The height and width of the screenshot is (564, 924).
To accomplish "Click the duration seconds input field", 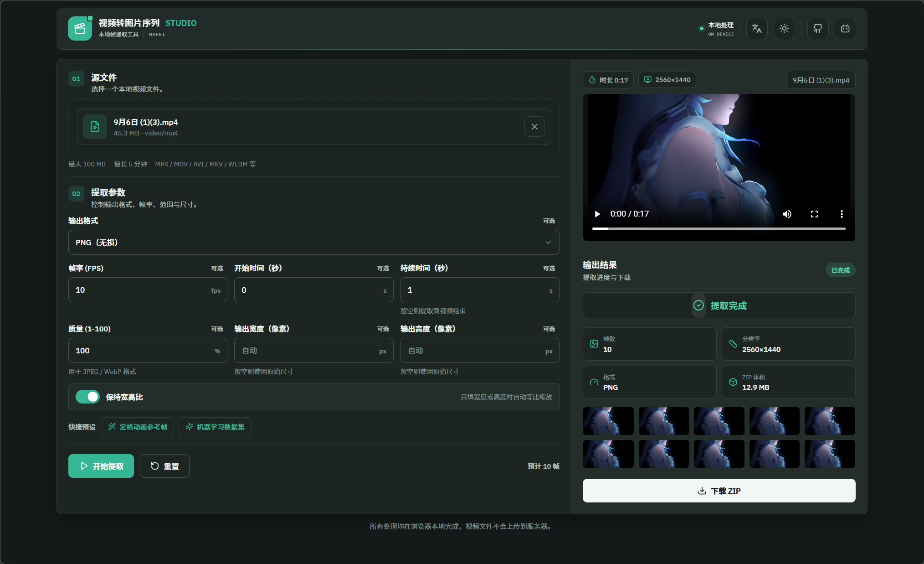I will tap(479, 290).
